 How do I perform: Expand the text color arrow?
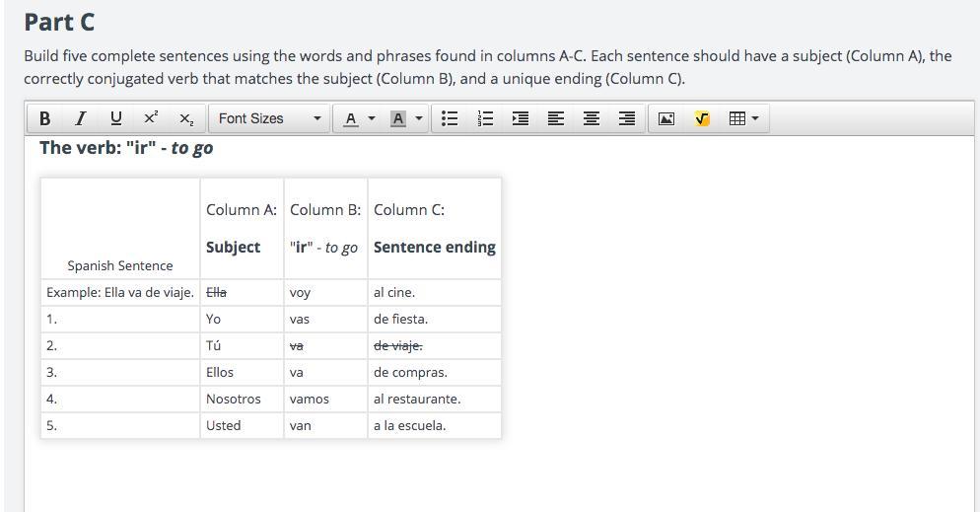(372, 118)
